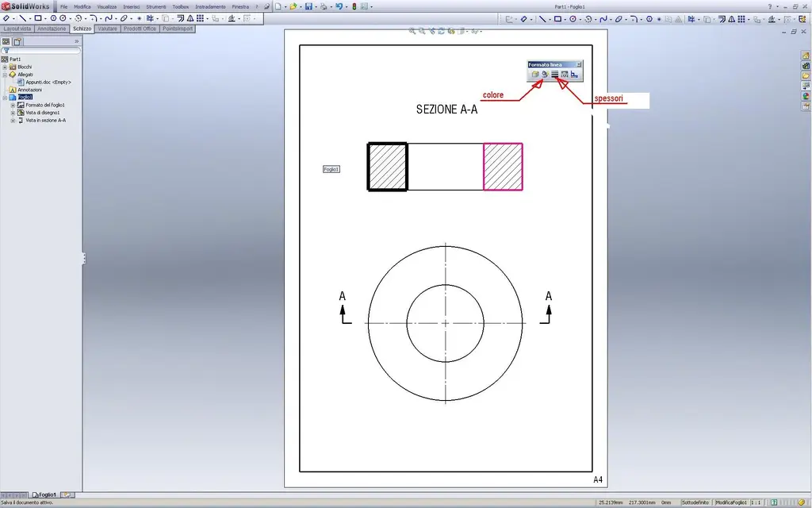The height and width of the screenshot is (508, 812).
Task: Open the Options icon in standard toolbar
Action: (x=364, y=6)
